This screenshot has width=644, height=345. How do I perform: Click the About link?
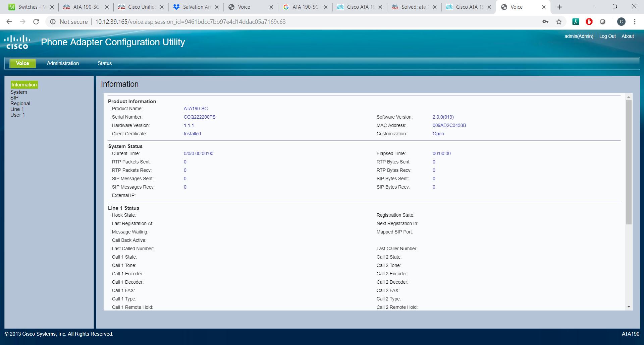point(628,36)
